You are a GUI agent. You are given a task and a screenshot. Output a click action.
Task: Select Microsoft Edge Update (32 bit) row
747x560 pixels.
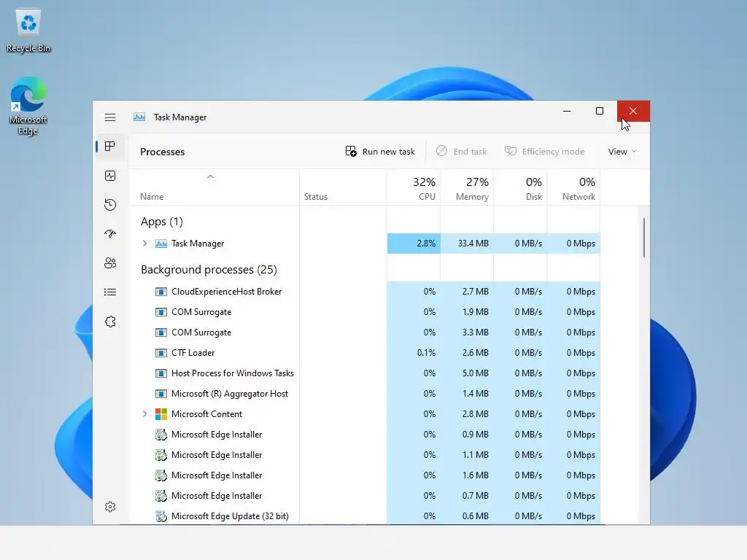pyautogui.click(x=365, y=516)
